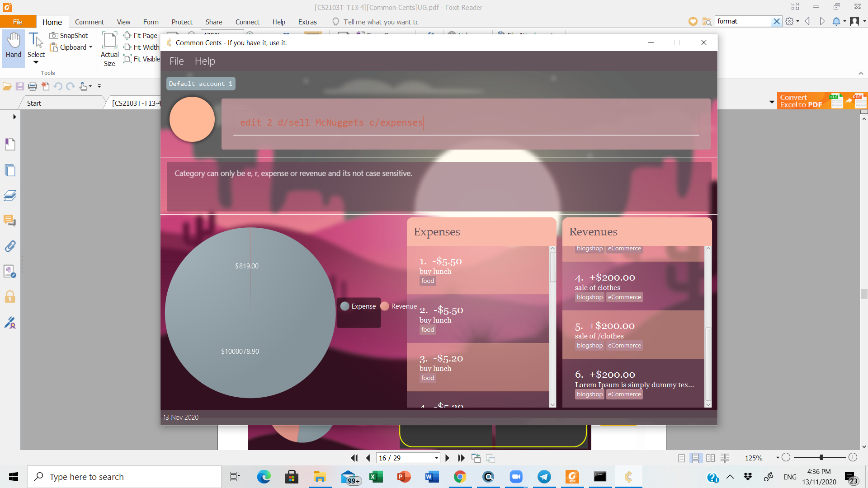Open the Security lock panel
868x488 pixels.
10,297
